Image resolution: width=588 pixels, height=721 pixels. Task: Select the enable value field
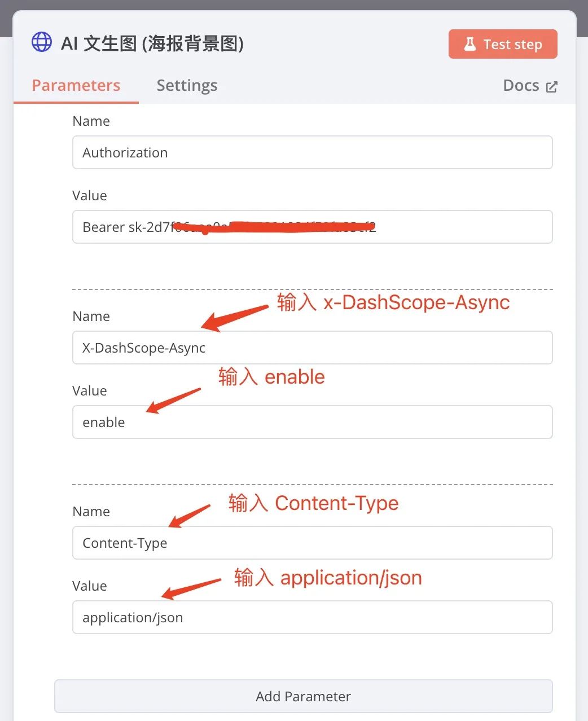(312, 422)
